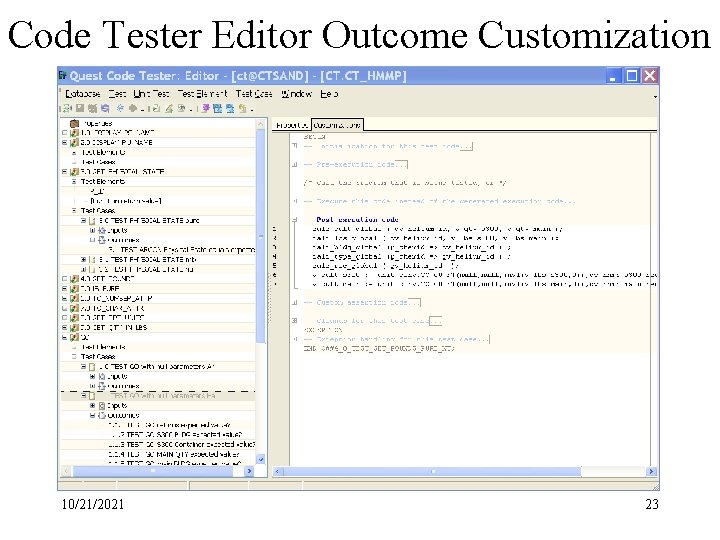Viewport: 720px width, 540px height.
Task: Select the 3.0 SET_PHYSICAL_STATE tree item
Action: [122, 172]
